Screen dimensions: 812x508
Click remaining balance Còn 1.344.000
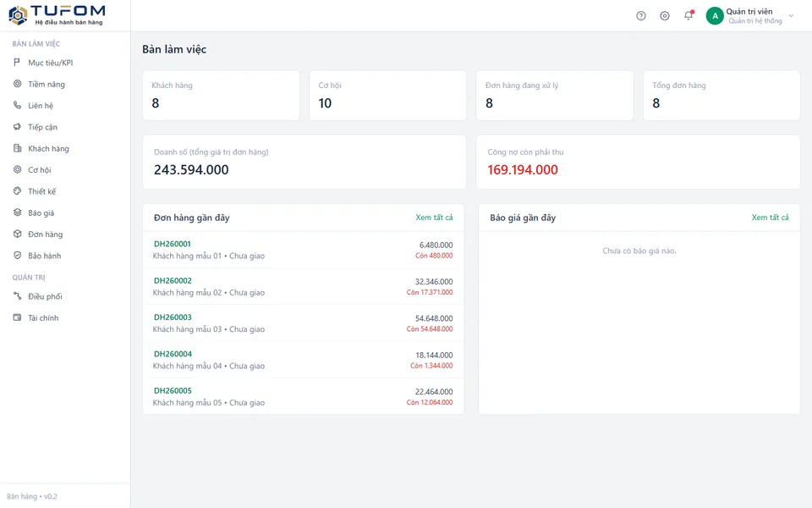(x=432, y=366)
